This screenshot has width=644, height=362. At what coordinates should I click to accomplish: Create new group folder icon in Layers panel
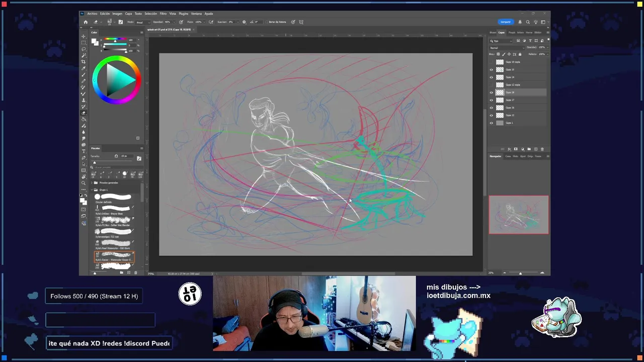pos(529,149)
